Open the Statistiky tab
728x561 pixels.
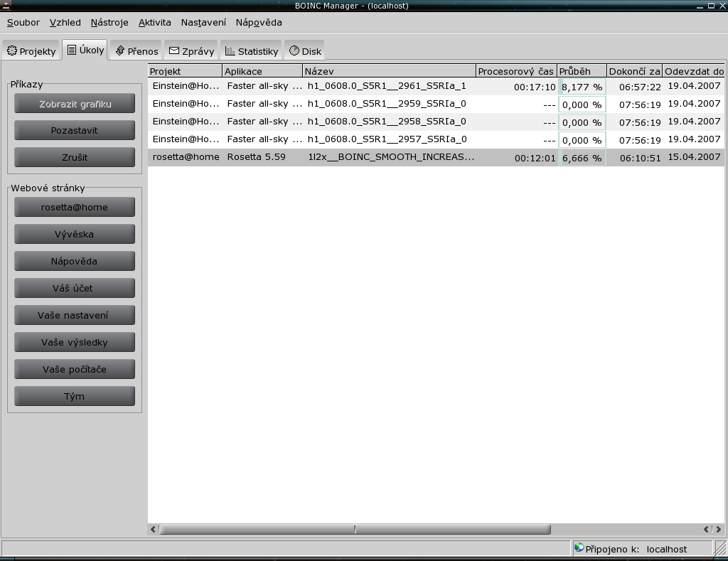[x=251, y=51]
